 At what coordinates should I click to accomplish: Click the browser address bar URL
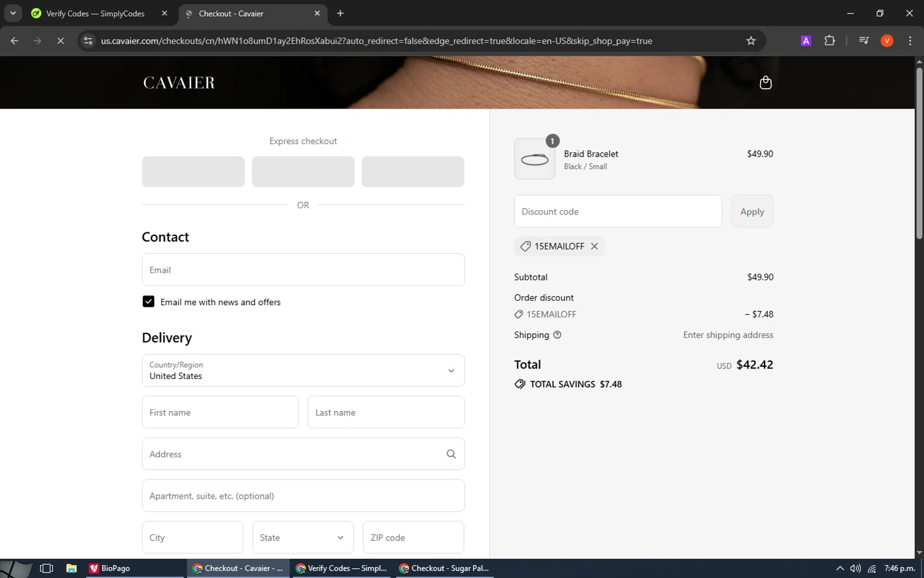376,41
